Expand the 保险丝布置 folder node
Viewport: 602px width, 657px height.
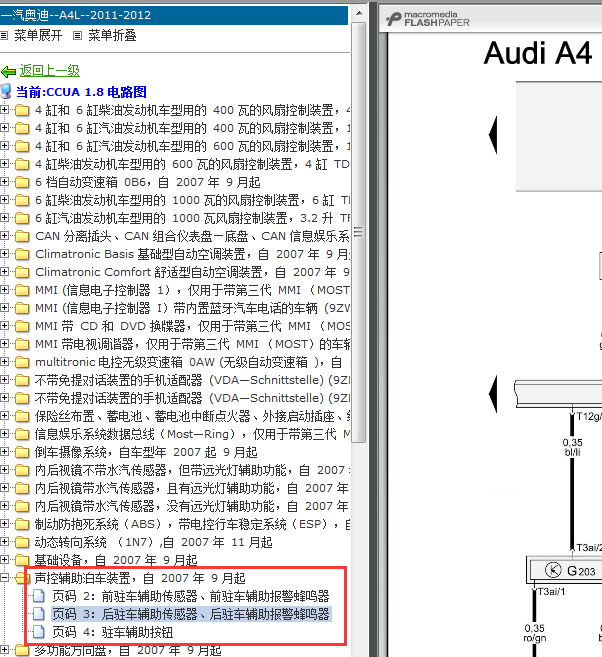tap(4, 416)
